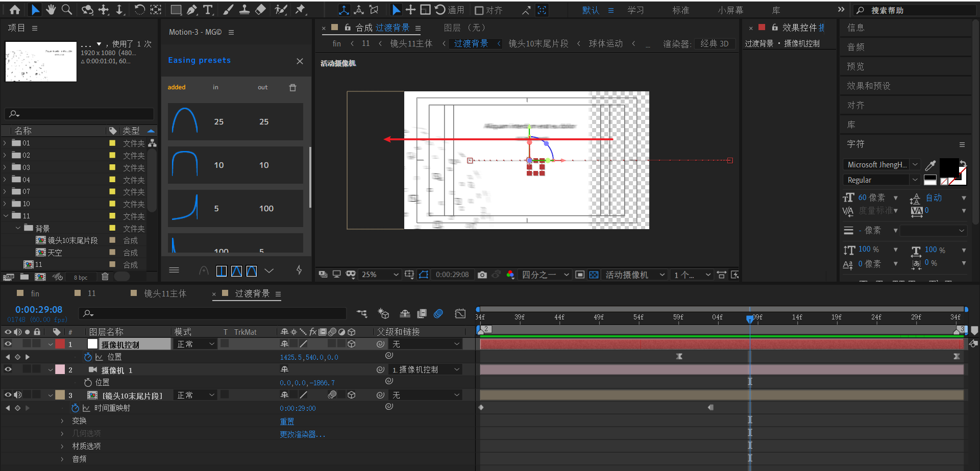Toggle motion blur for the timeline
The image size is (980, 471).
pyautogui.click(x=438, y=313)
